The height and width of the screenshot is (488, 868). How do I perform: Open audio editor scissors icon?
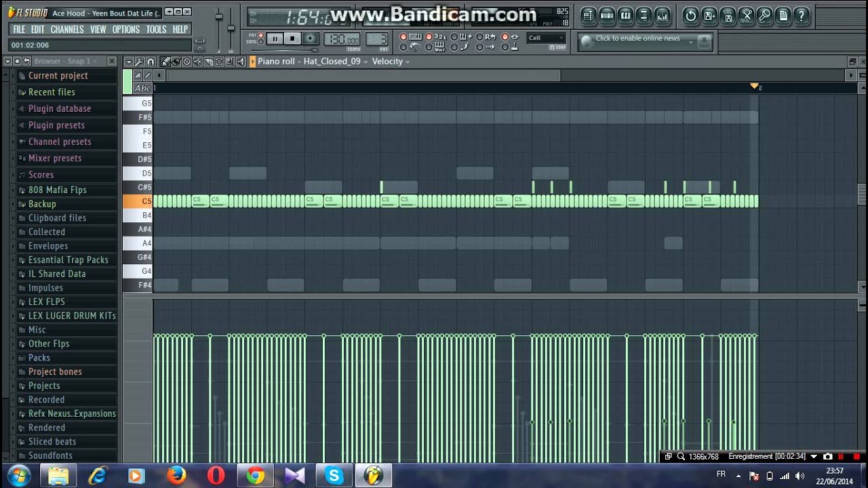(x=747, y=16)
